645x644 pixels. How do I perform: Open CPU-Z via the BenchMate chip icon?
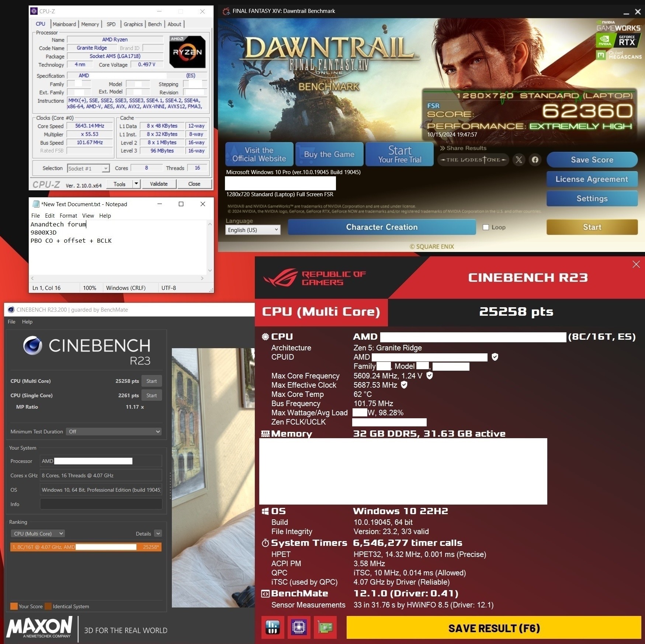point(299,627)
